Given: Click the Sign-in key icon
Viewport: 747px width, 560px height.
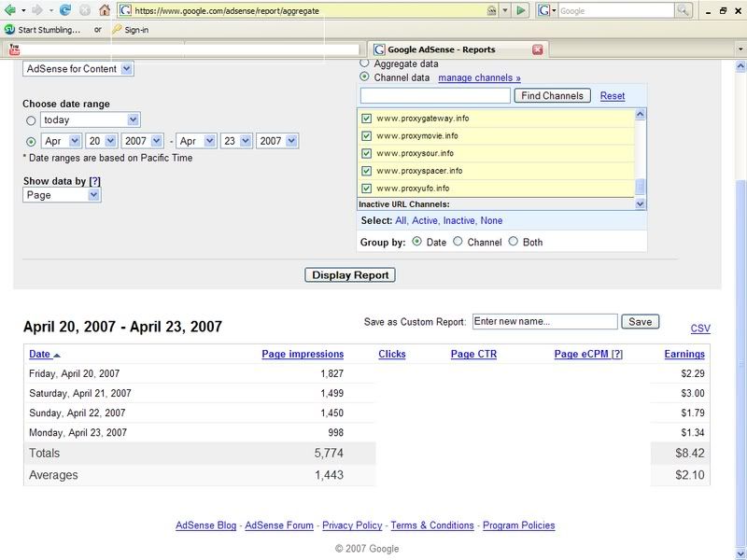Looking at the screenshot, I should coord(117,30).
